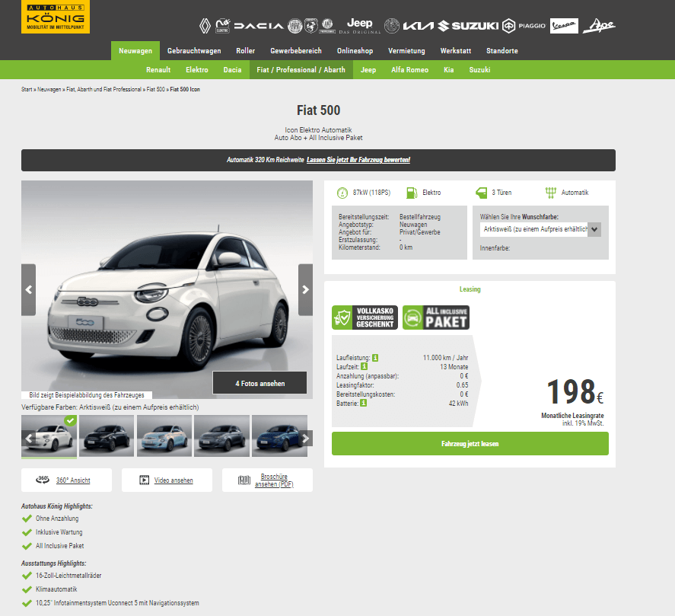Screen dimensions: 675x616
Task: Click the Fahrzeug jetzt leasen button
Action: click(x=470, y=444)
